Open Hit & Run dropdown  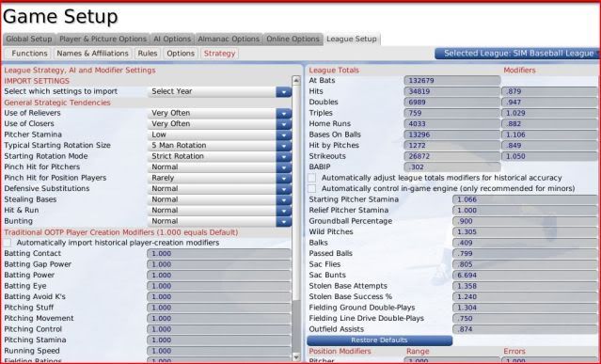[220, 211]
